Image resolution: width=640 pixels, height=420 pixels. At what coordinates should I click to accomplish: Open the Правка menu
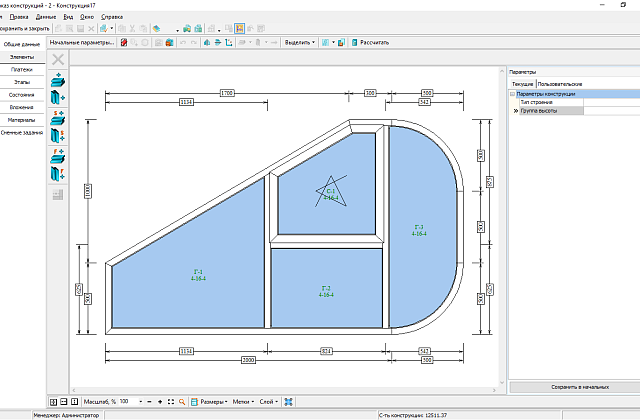click(19, 17)
